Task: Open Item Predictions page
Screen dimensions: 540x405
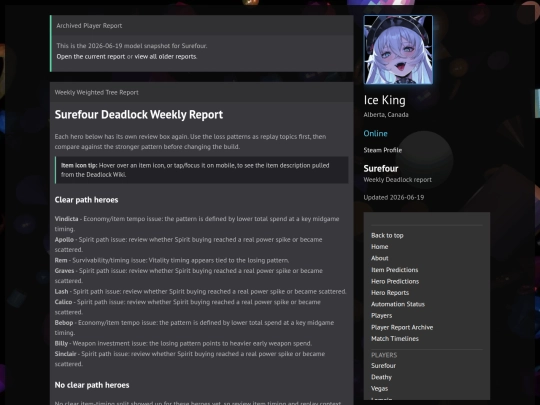Action: [395, 270]
